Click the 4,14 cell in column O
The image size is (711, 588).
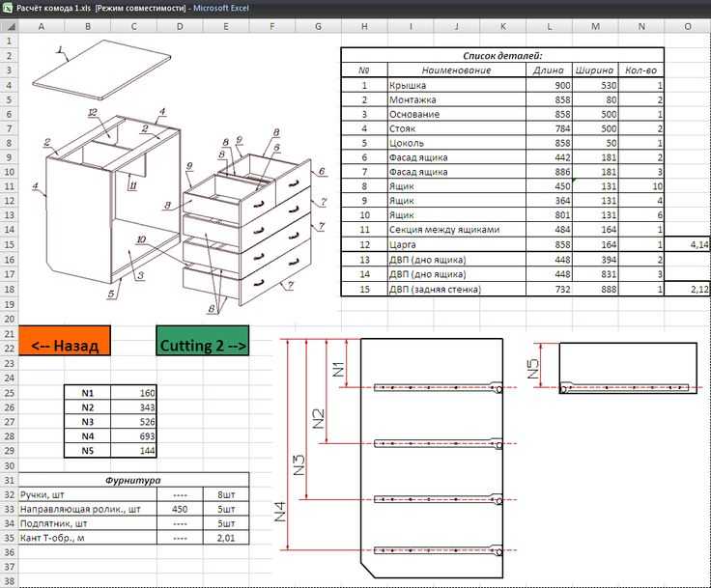coord(688,244)
